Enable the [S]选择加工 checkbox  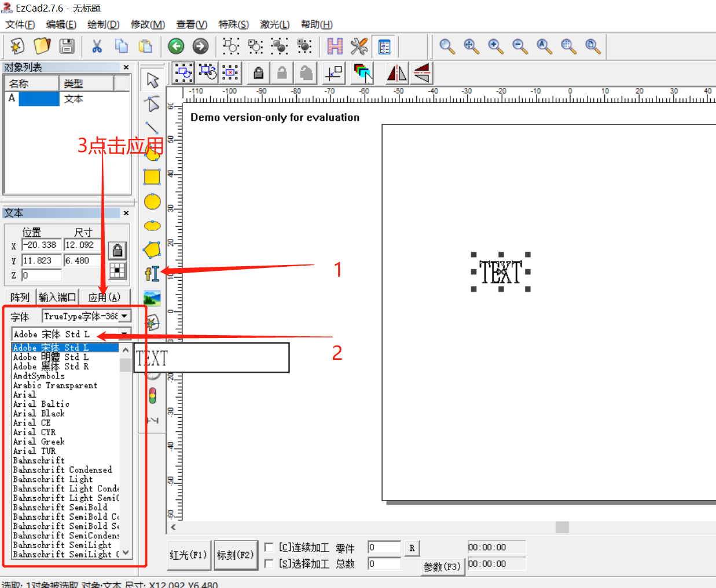click(269, 563)
